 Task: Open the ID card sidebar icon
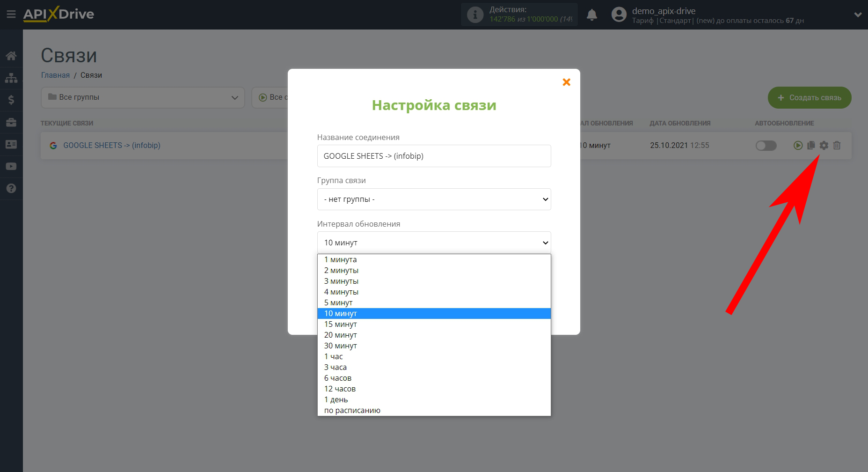coord(11,144)
